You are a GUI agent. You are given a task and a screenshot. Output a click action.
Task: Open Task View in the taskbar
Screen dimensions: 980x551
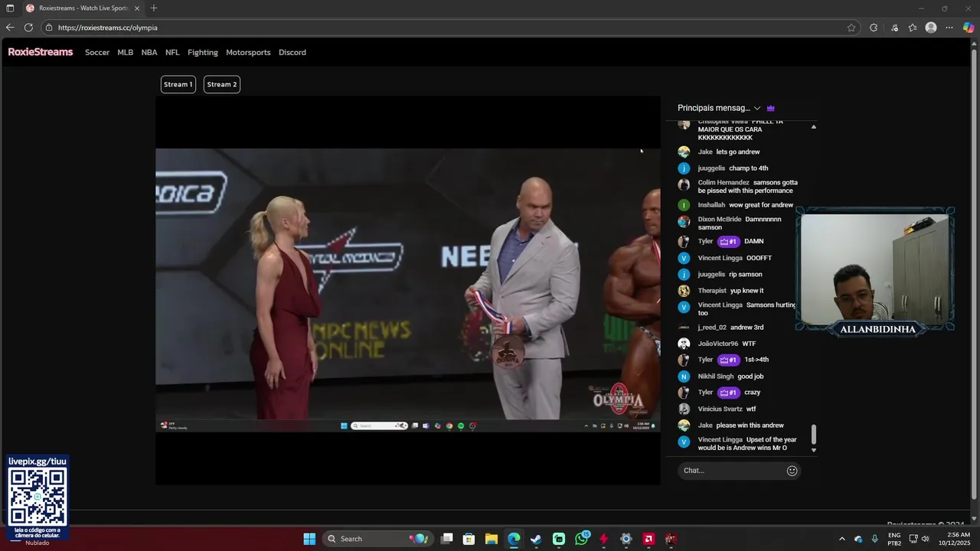pyautogui.click(x=447, y=539)
